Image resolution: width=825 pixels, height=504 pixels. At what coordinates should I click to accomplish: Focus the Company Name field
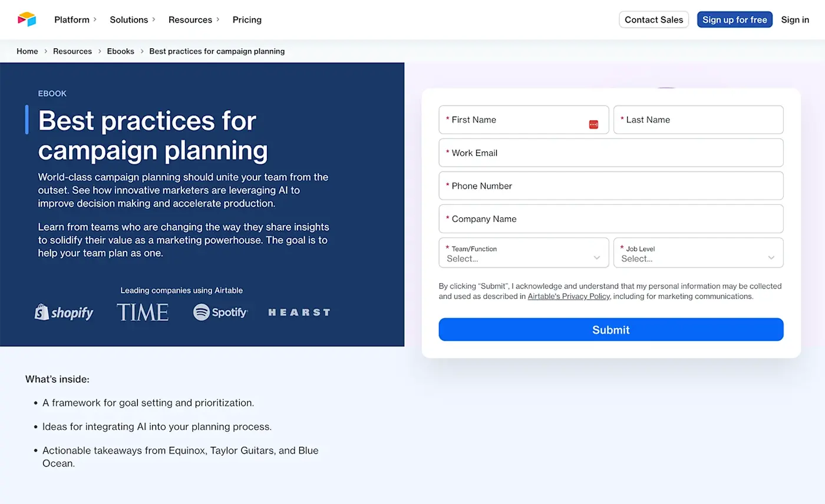tap(611, 218)
